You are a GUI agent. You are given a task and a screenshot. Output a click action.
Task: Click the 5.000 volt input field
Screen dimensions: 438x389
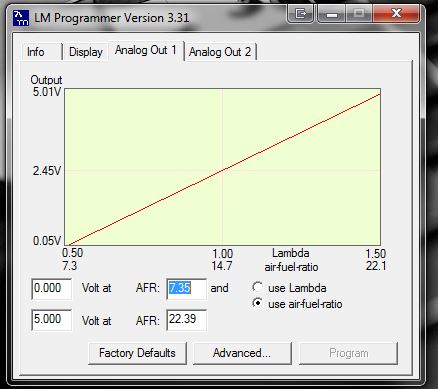point(51,320)
